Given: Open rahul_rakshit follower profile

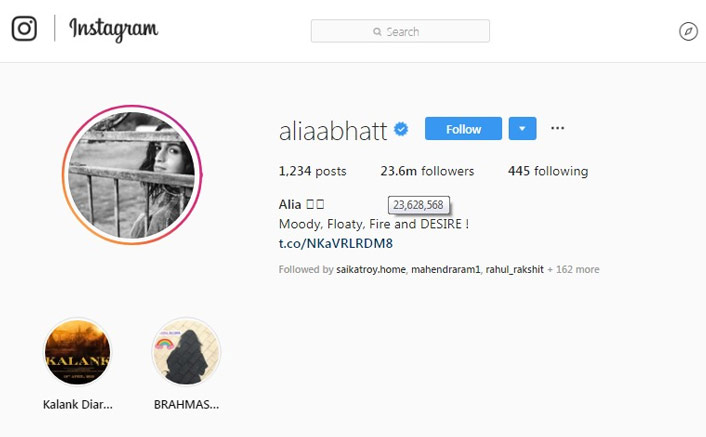Looking at the screenshot, I should 515,270.
